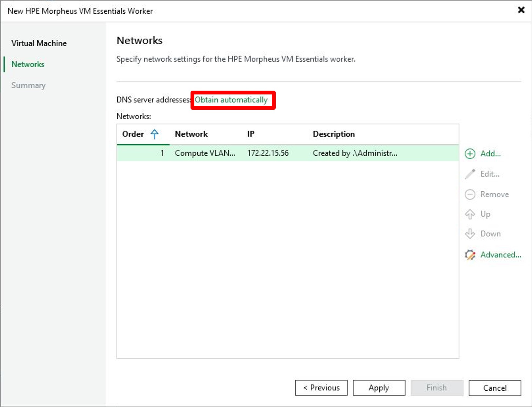Click the Edit... label text
The image size is (532, 407).
coord(490,174)
